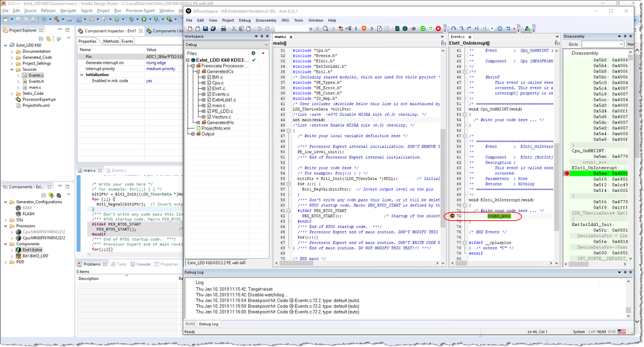Viewport: 644px width, 347px height.
Task: Open the IAR toolbar search combo box dropdown
Action: tap(311, 29)
